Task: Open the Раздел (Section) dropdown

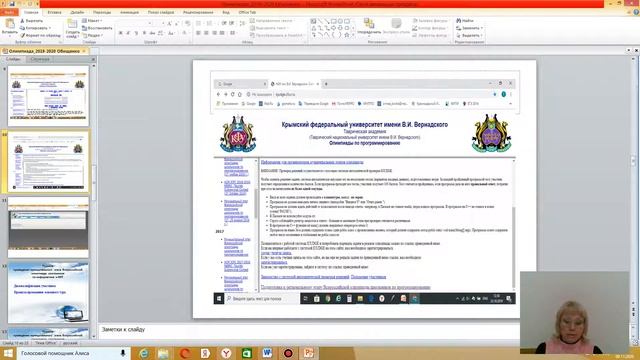Action: 93,36
